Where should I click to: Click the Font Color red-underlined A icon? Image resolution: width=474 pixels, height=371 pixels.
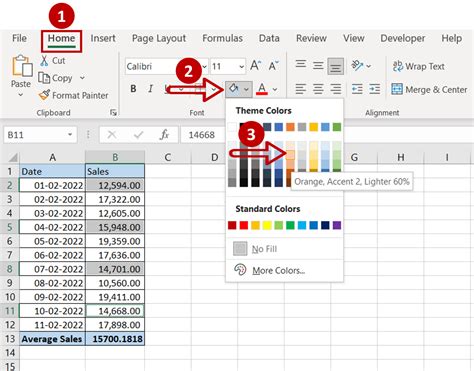262,89
